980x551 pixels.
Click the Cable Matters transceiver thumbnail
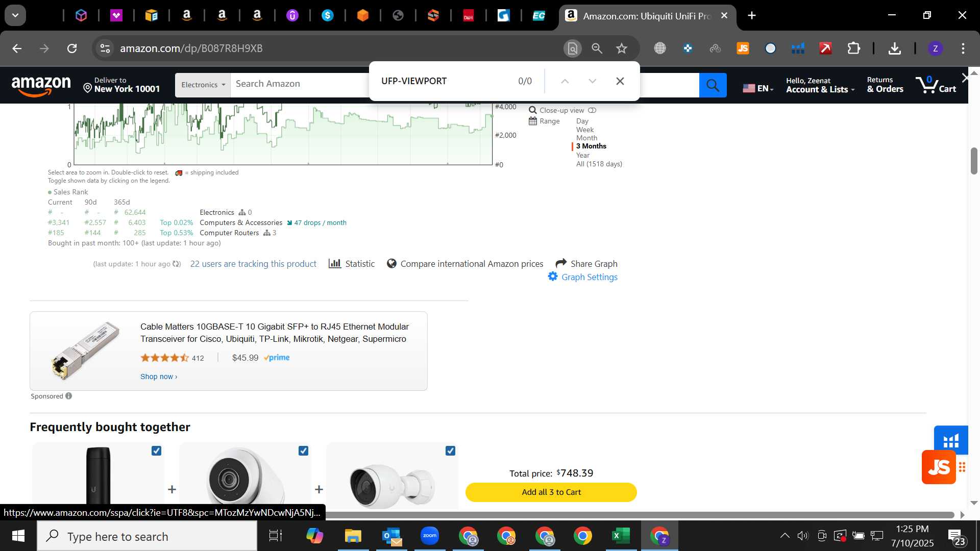(85, 350)
